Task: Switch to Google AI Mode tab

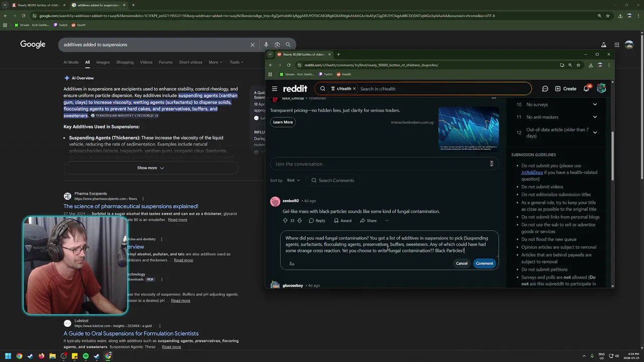Action: coord(71,62)
